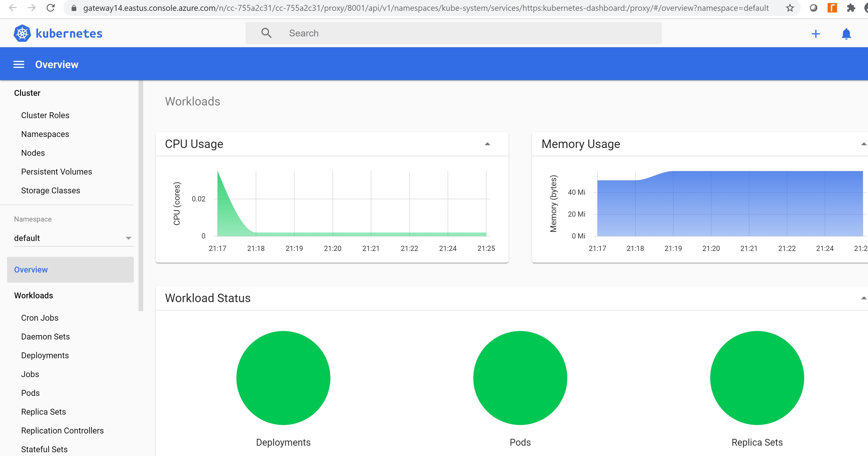The width and height of the screenshot is (868, 456).
Task: Open the Persistent Volumes link
Action: tap(56, 172)
